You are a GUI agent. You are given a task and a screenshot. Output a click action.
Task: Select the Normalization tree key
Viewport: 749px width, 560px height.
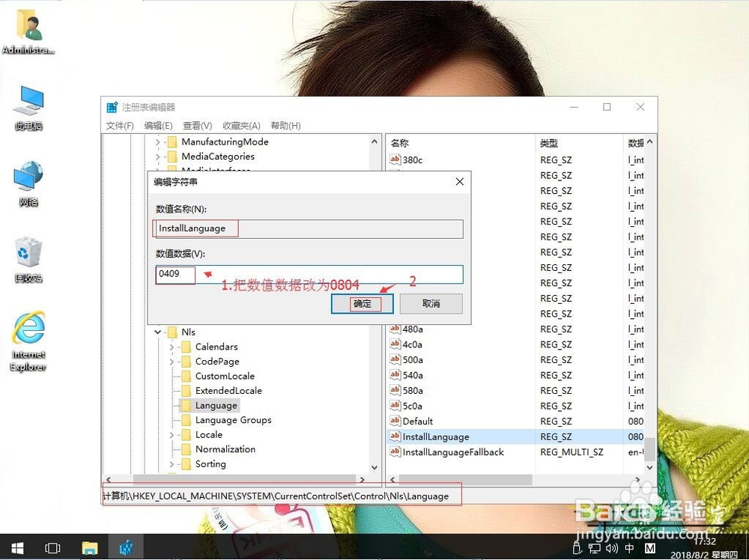click(x=225, y=448)
